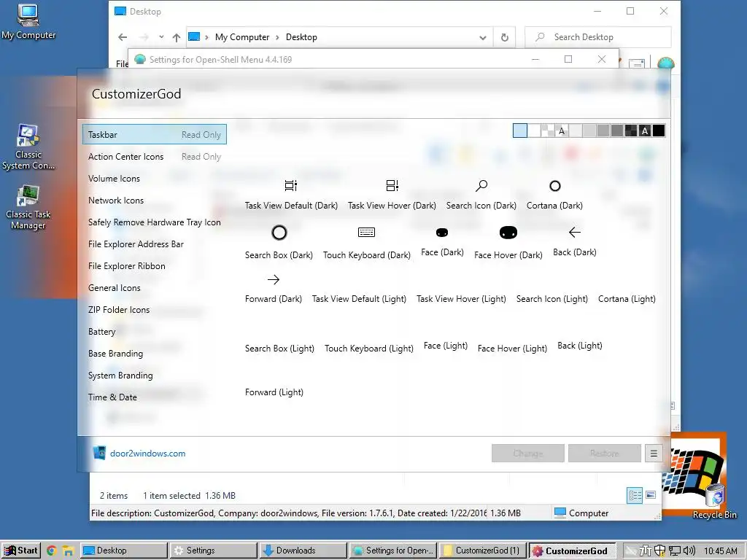Select the Forward (Dark) arrow icon
Screen dimensions: 747x560
[274, 279]
